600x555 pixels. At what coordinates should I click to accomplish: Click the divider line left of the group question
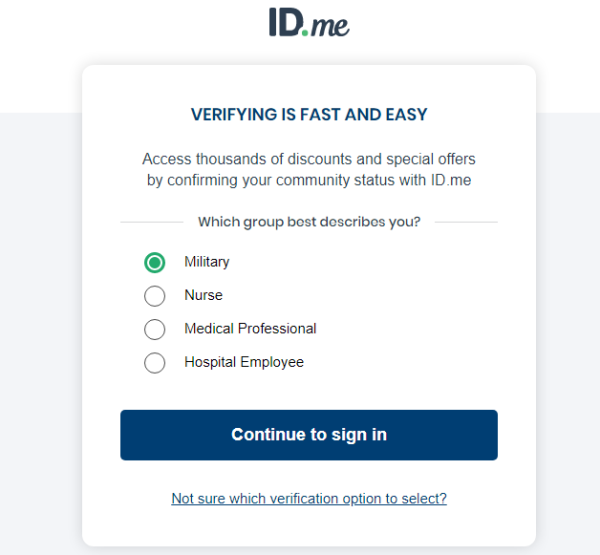point(151,222)
